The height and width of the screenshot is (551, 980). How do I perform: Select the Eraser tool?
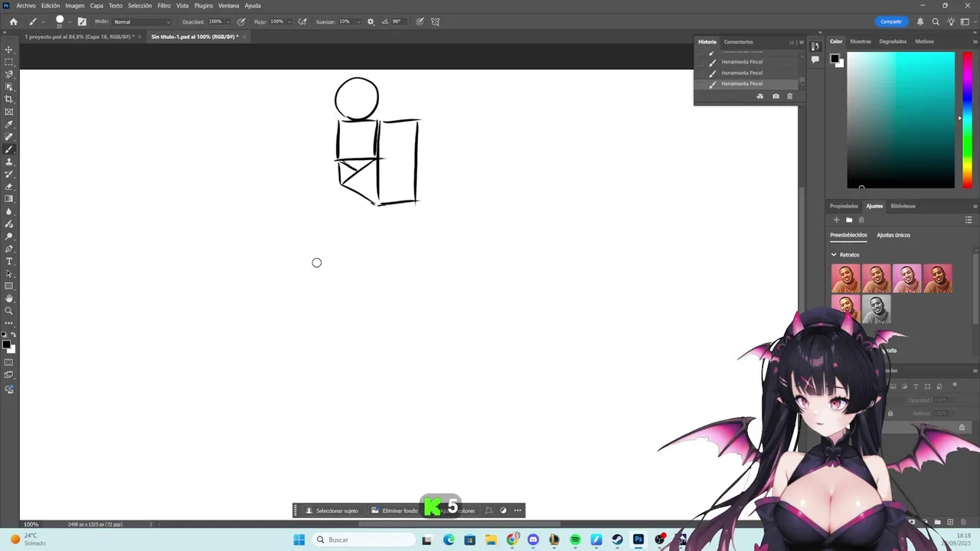coord(9,187)
